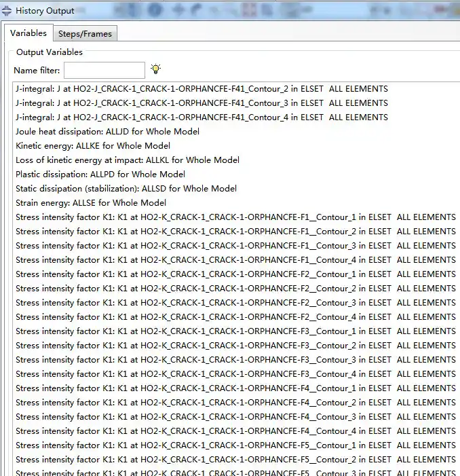Switch to the Steps/Frames tab

[85, 34]
